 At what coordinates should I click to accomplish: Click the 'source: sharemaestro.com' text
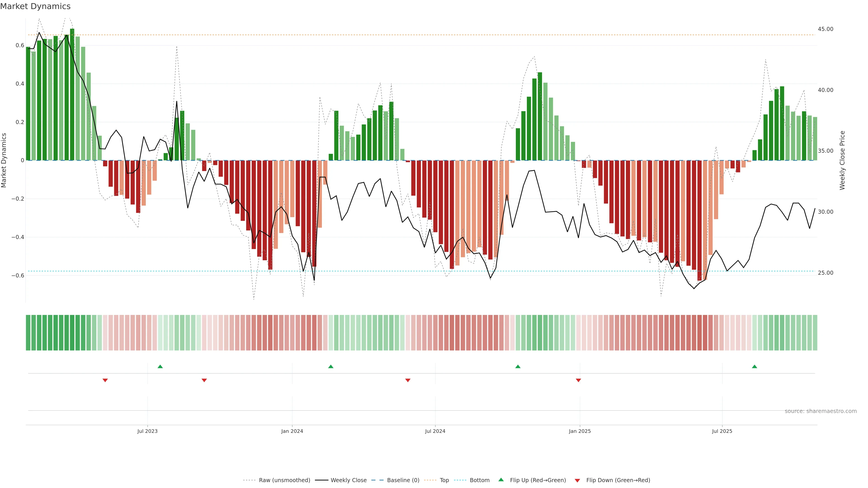click(x=821, y=411)
